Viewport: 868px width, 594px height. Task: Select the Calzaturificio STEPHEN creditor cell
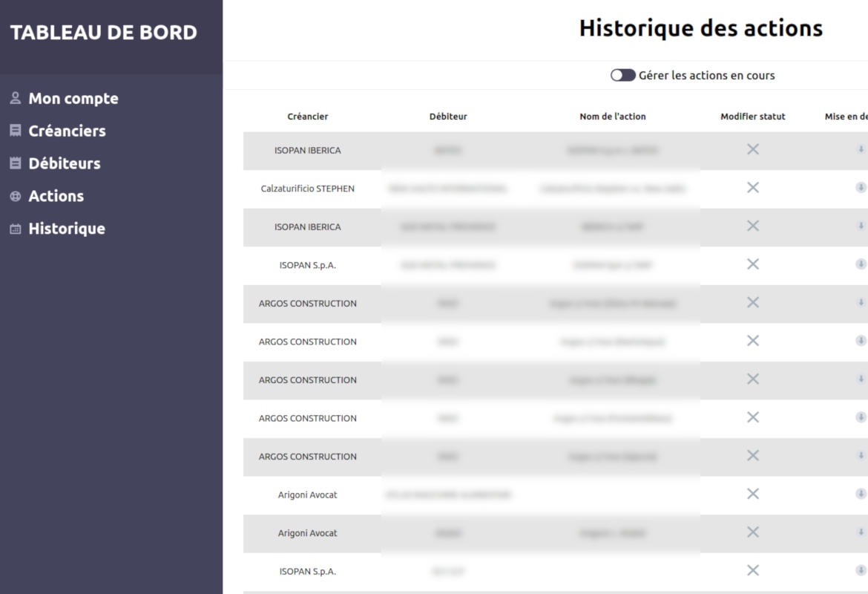307,189
